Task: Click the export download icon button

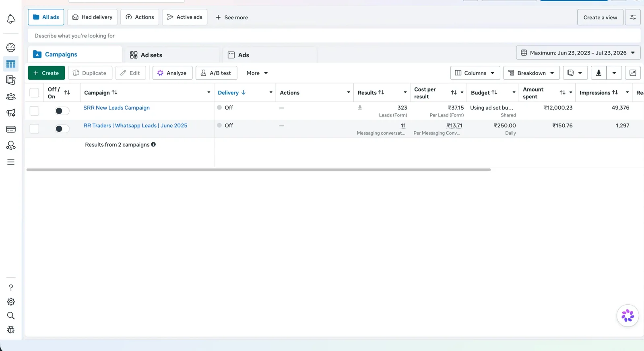Action: pos(599,73)
